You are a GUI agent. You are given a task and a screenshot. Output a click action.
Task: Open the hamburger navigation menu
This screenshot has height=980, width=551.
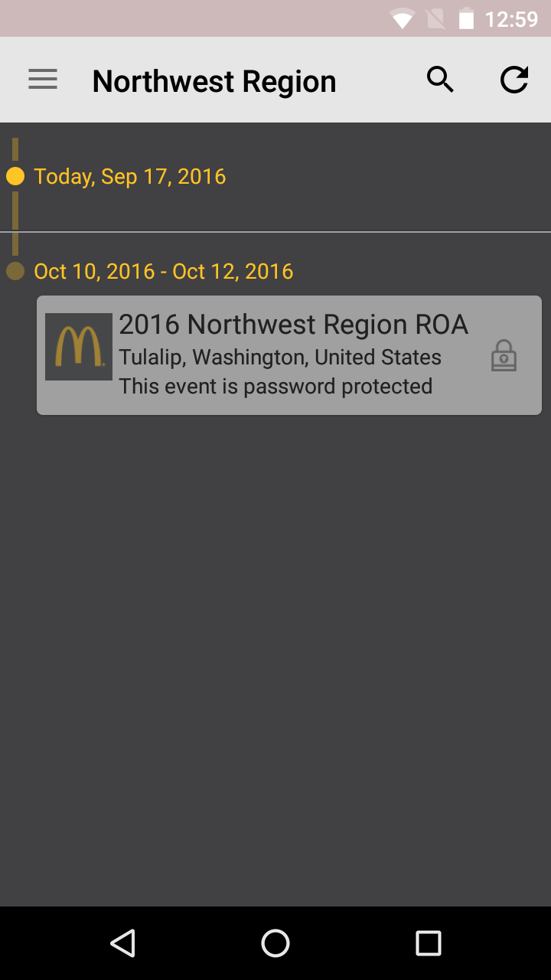pyautogui.click(x=43, y=80)
